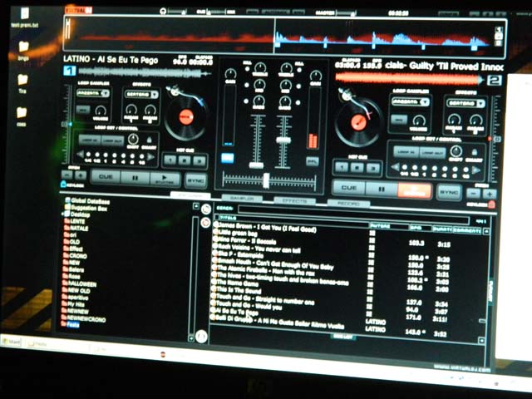Click the deck 2 turntable platter
Image resolution: width=532 pixels, height=399 pixels.
point(358,122)
